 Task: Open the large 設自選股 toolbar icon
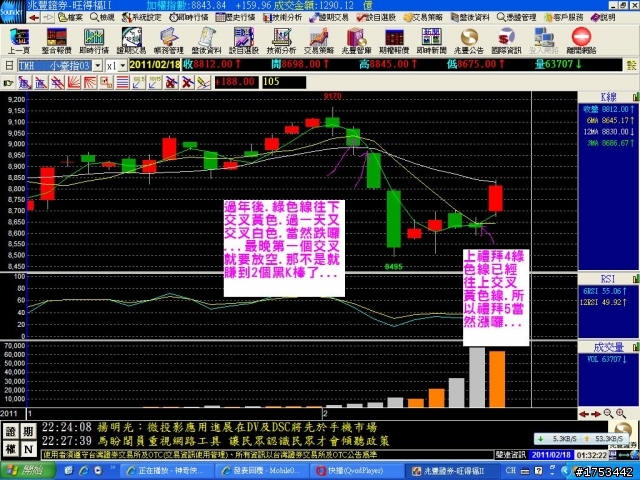[x=244, y=41]
